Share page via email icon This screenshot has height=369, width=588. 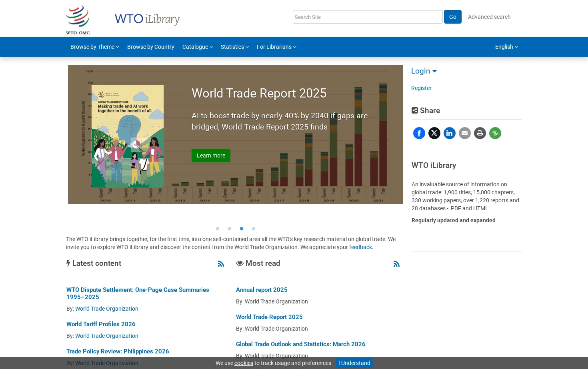click(465, 133)
